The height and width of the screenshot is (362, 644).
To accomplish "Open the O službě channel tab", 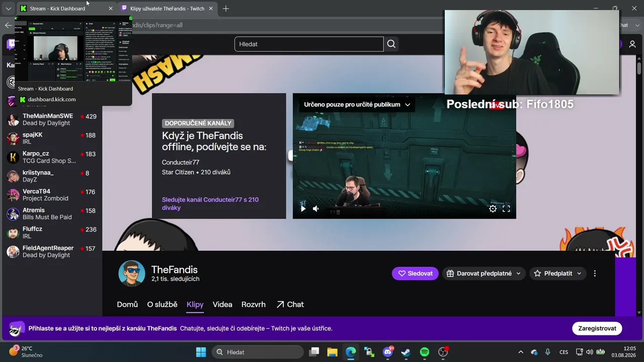I will coord(162,304).
